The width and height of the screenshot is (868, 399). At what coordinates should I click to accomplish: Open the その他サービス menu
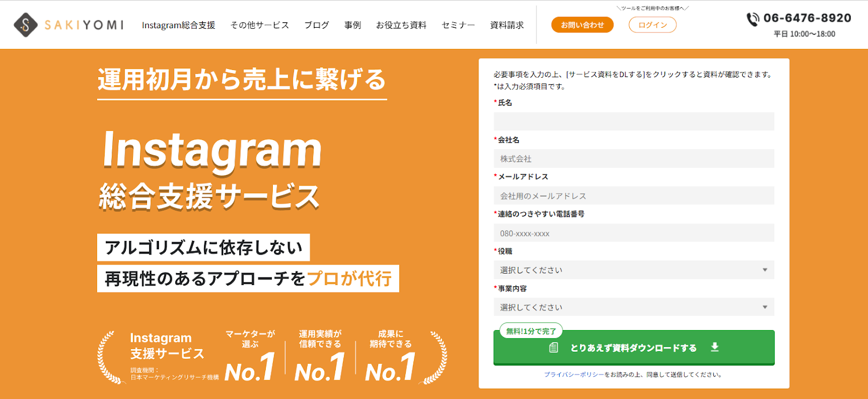259,25
